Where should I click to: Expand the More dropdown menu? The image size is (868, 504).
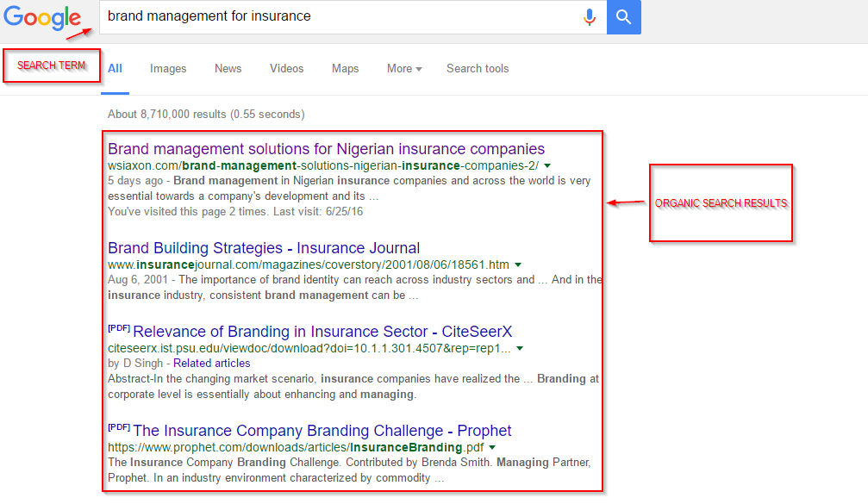tap(404, 69)
